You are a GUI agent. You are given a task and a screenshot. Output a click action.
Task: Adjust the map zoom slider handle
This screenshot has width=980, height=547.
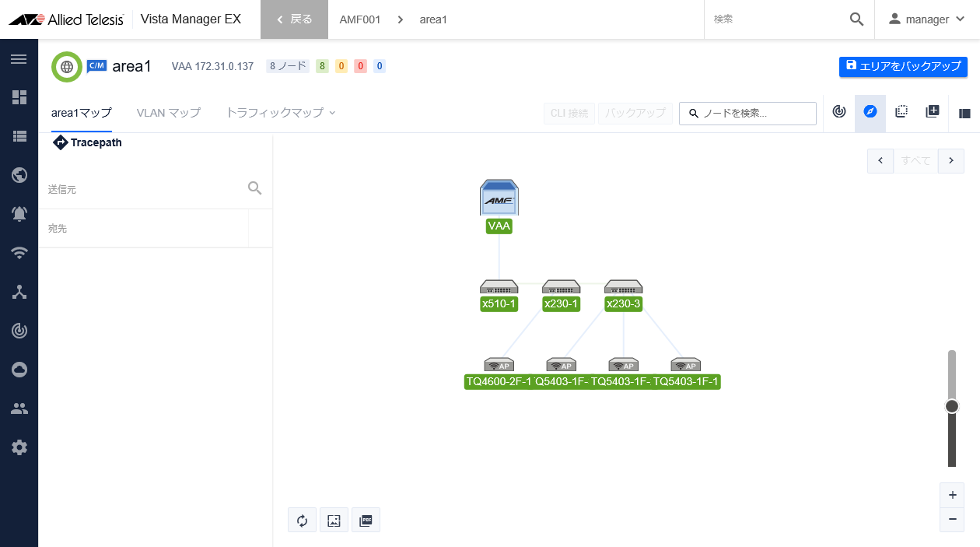[x=952, y=406]
